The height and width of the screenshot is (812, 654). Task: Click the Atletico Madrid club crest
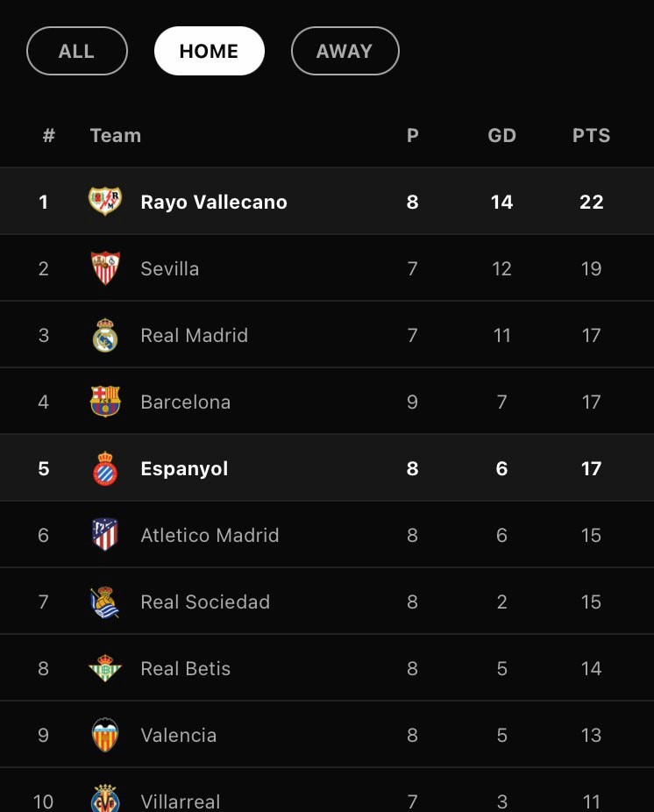coord(105,535)
